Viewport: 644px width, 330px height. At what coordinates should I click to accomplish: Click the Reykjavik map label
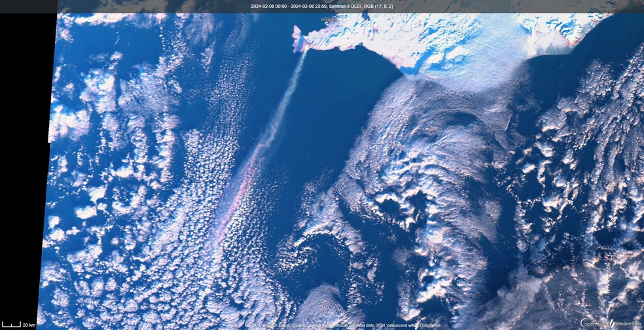tap(329, 19)
